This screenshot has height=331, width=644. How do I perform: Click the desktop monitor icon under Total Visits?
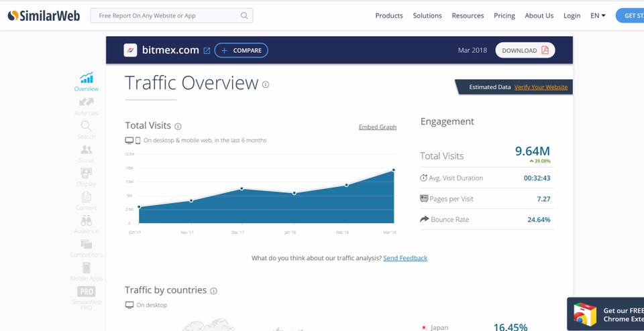[x=129, y=140]
